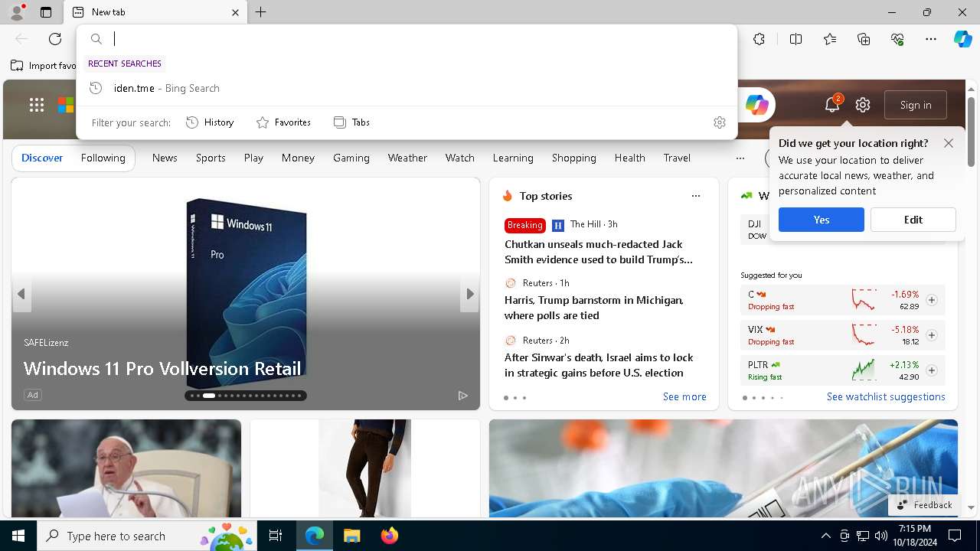
Task: Open the Travel category
Action: [677, 158]
